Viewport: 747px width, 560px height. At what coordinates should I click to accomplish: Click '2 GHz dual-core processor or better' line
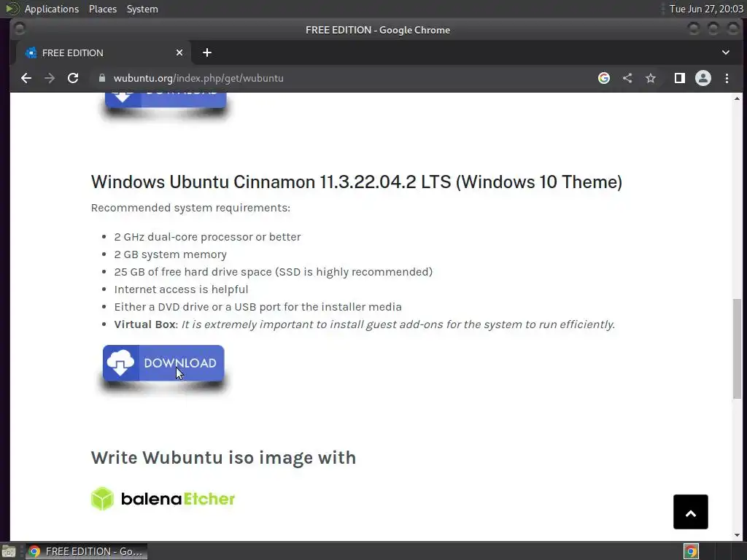(207, 237)
